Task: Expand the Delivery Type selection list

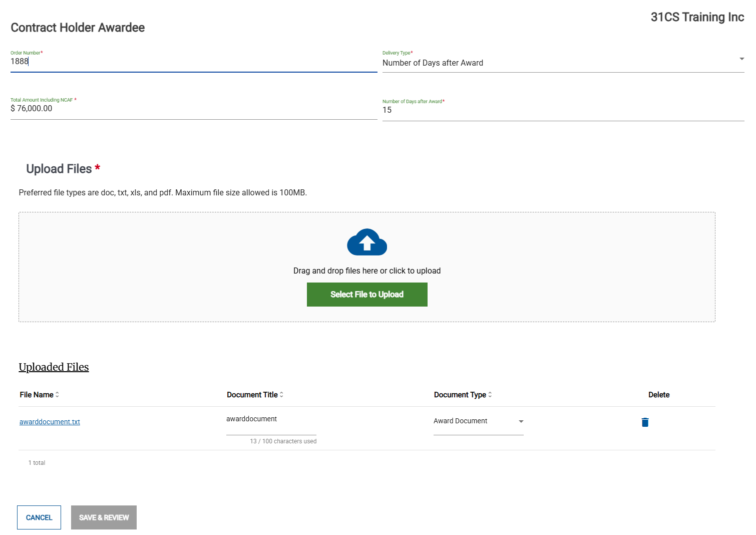Action: tap(741, 59)
